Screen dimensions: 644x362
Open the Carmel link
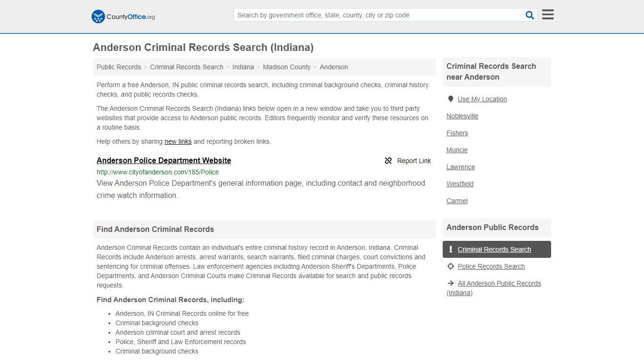[457, 201]
